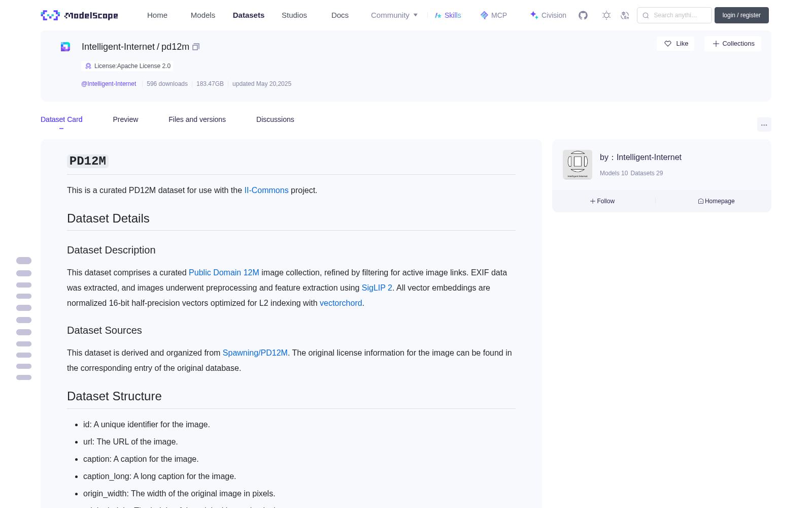The width and height of the screenshot is (812, 508).
Task: Click the Intelligent-Internet dataset avatar icon
Action: 65,47
